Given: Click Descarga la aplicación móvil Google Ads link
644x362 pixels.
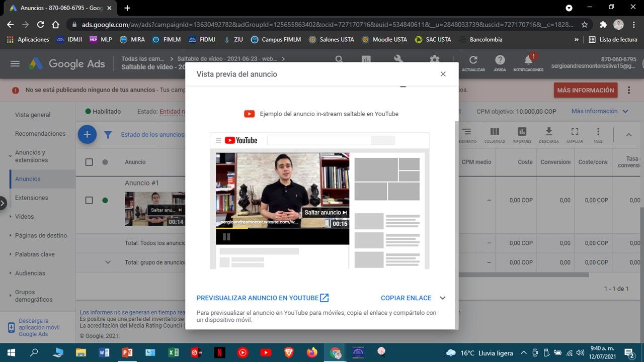Looking at the screenshot, I should pyautogui.click(x=39, y=327).
